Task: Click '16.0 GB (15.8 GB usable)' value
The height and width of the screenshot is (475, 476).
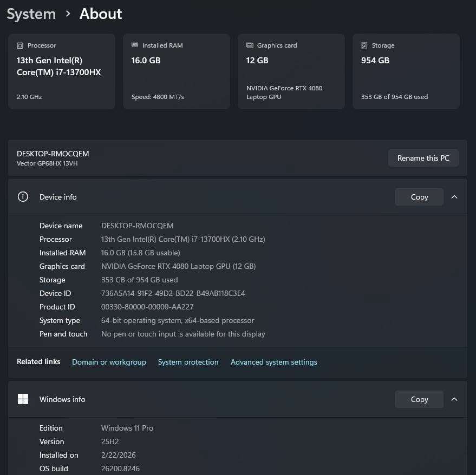Action: click(x=141, y=253)
